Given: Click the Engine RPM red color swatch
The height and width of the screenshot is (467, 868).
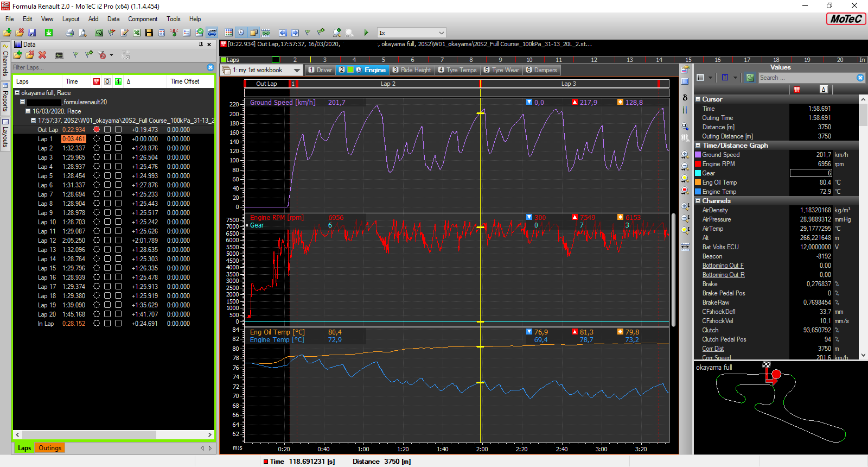Looking at the screenshot, I should point(698,164).
